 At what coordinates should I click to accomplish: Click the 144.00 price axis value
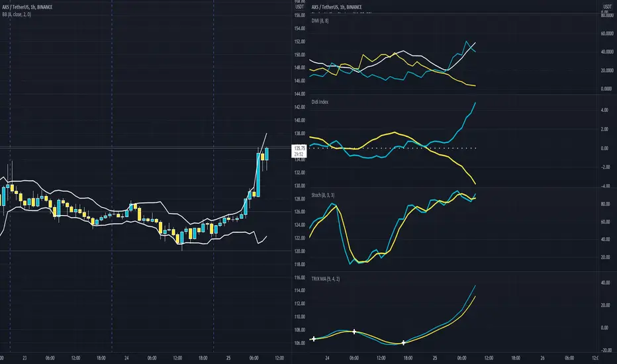(299, 94)
